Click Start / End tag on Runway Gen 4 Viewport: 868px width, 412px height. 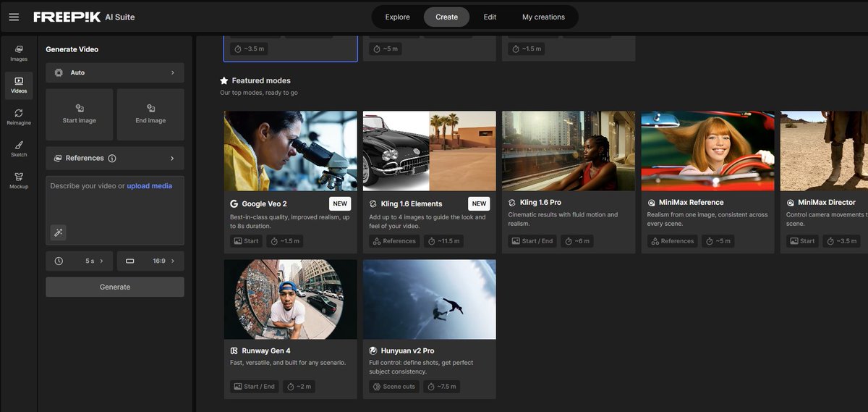254,387
